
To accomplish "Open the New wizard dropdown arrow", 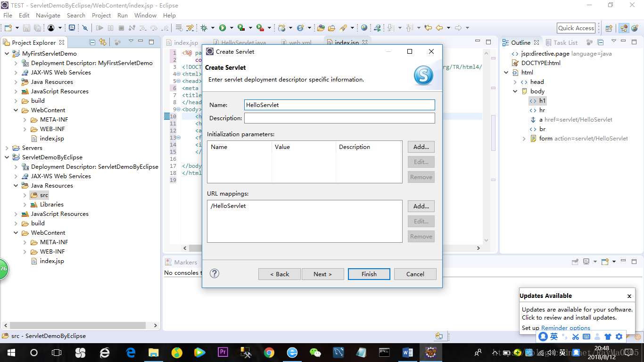I will click(17, 28).
